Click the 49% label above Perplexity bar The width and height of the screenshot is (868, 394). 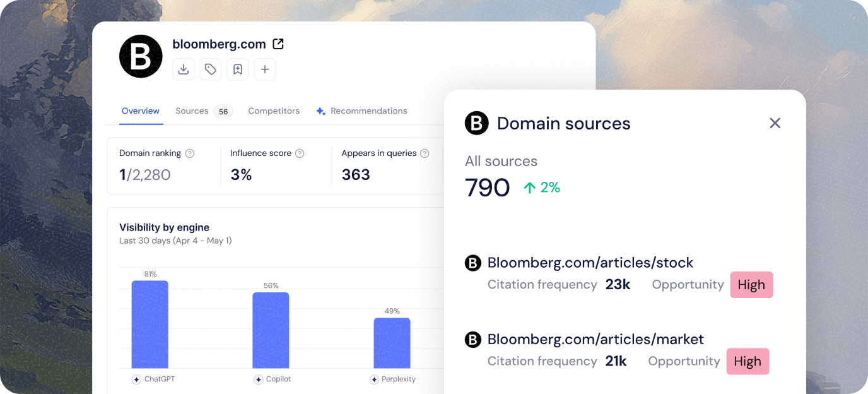click(392, 311)
